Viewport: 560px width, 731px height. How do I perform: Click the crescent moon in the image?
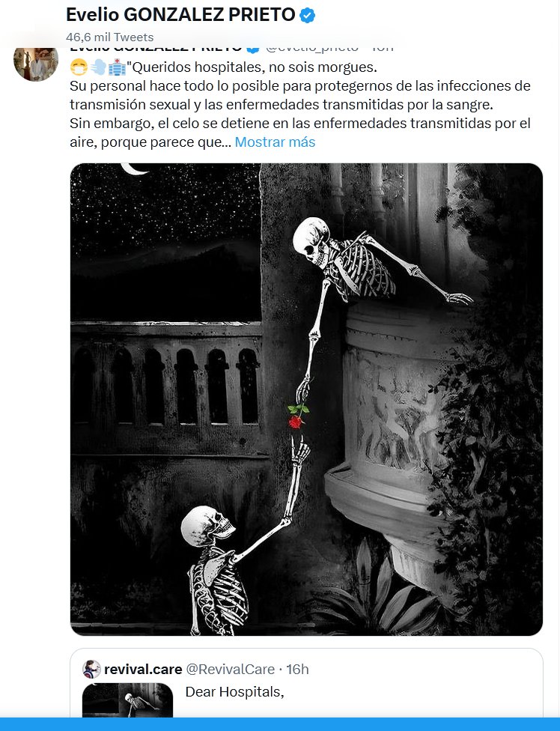pyautogui.click(x=134, y=169)
